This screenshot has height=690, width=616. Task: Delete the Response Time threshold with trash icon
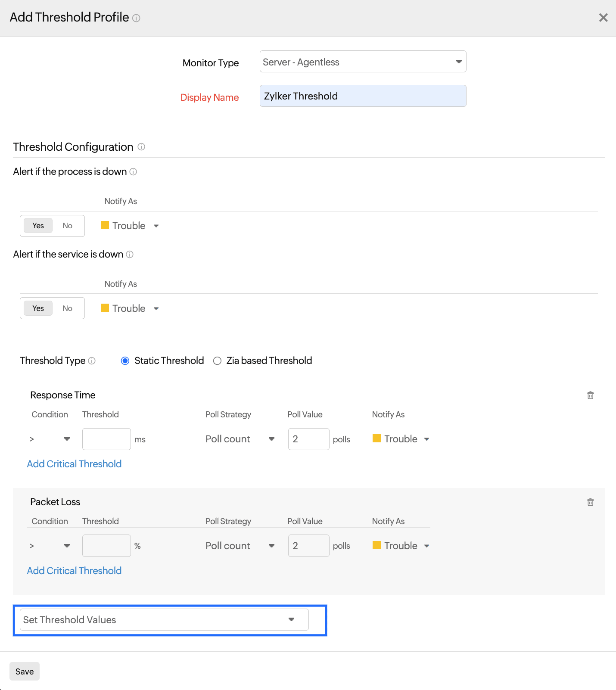[x=590, y=395]
